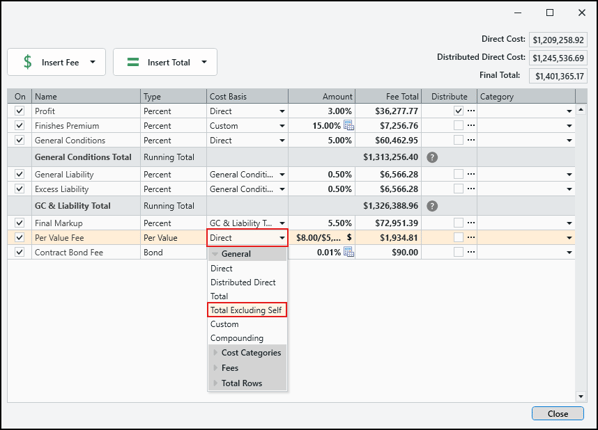Expand the Fees group in dropdown
The width and height of the screenshot is (598, 430).
(x=215, y=368)
